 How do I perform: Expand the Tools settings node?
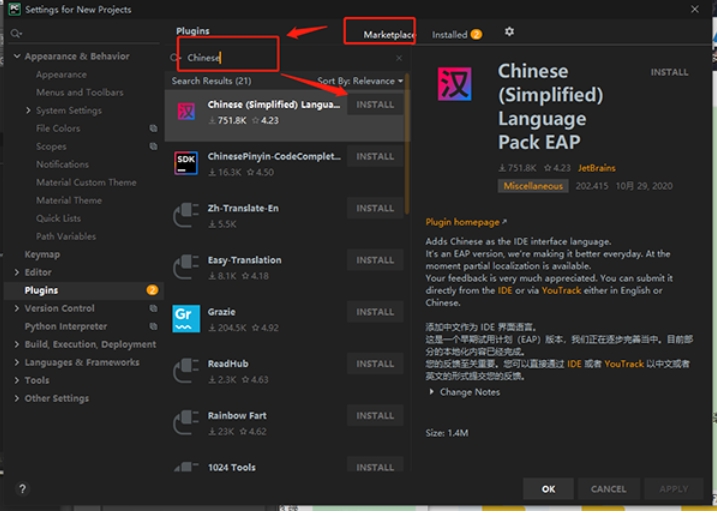17,380
